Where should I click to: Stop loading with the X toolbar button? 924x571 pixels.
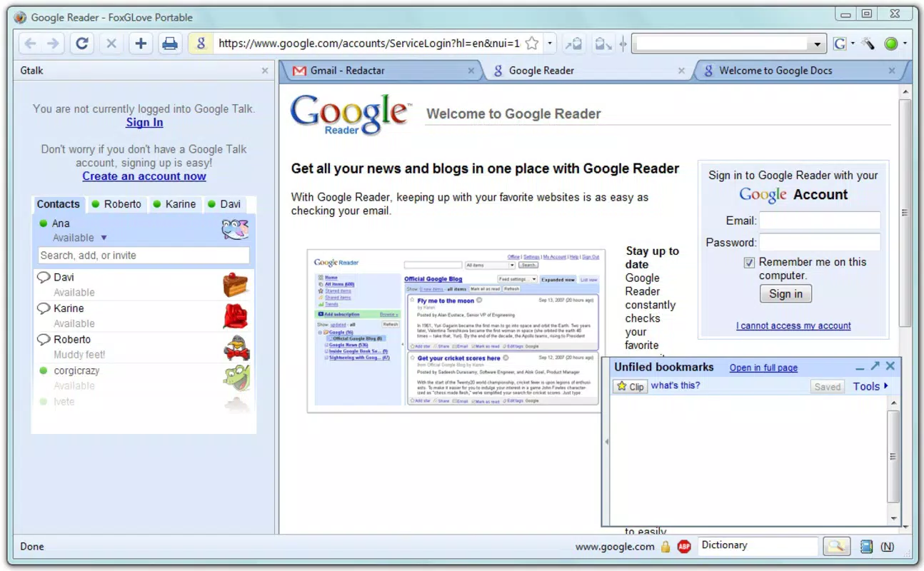(x=111, y=44)
